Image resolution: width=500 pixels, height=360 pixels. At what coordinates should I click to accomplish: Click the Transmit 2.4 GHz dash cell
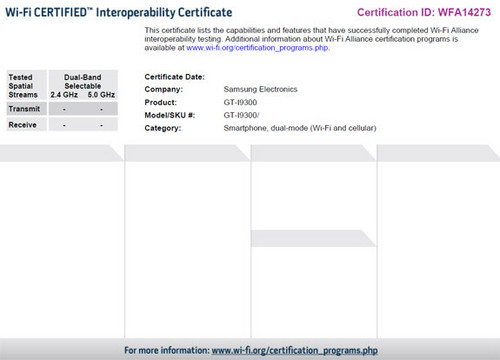click(x=64, y=109)
